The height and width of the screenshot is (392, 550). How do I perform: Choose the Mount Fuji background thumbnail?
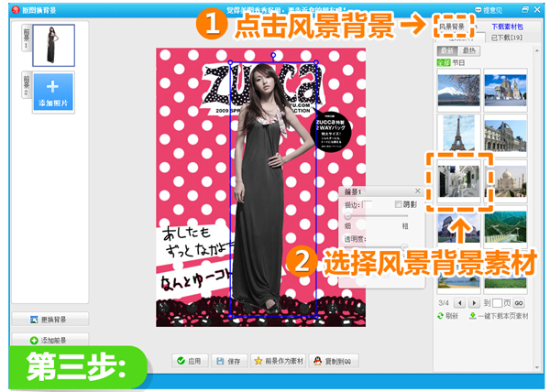tap(458, 90)
